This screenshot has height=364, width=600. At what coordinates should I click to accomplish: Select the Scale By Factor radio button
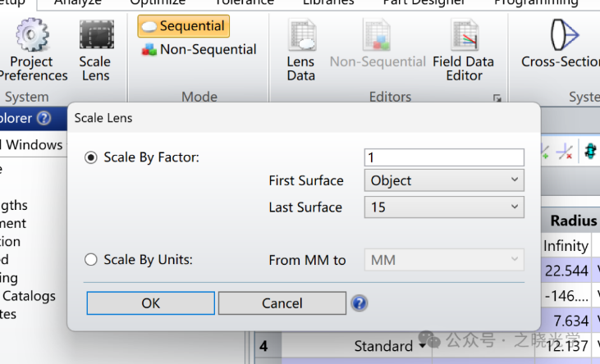click(92, 157)
